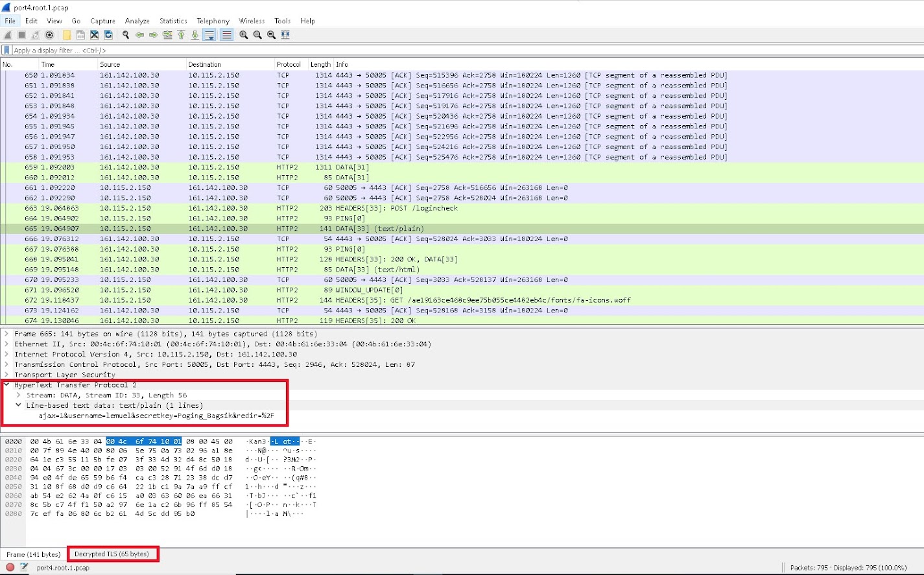
Task: Switch to Decrypted TLS (65 bytes) tab
Action: point(112,554)
